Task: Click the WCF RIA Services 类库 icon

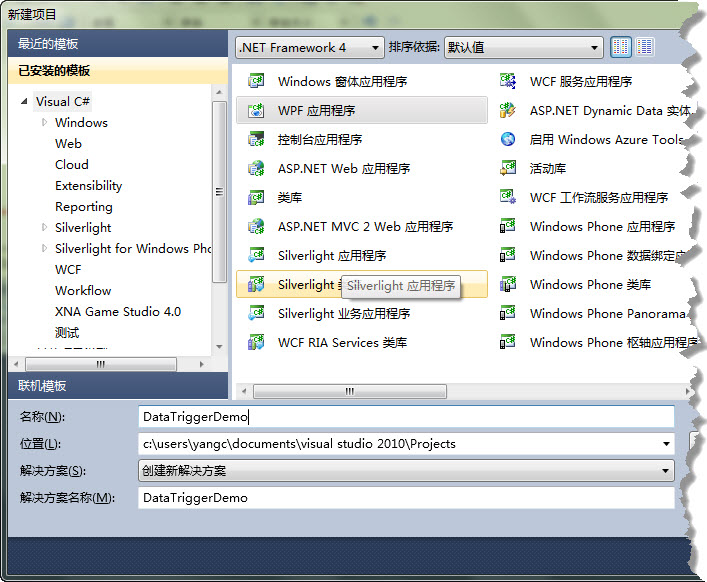Action: click(x=256, y=342)
